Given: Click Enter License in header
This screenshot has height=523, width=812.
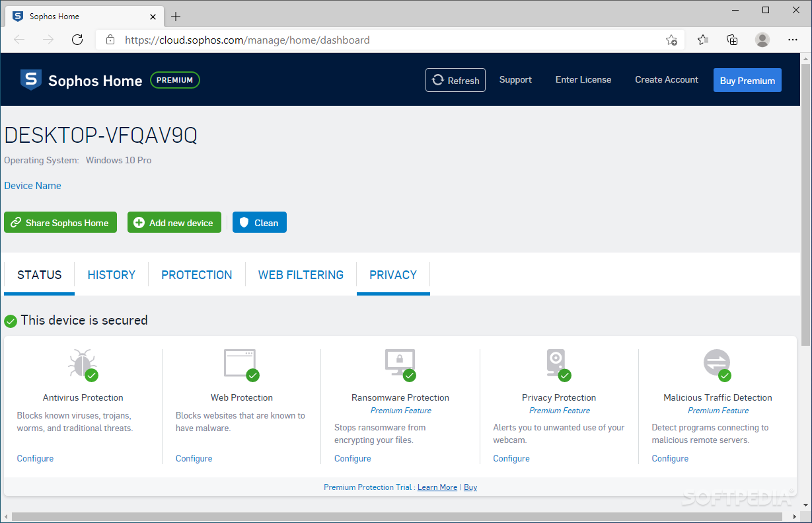Looking at the screenshot, I should [583, 79].
